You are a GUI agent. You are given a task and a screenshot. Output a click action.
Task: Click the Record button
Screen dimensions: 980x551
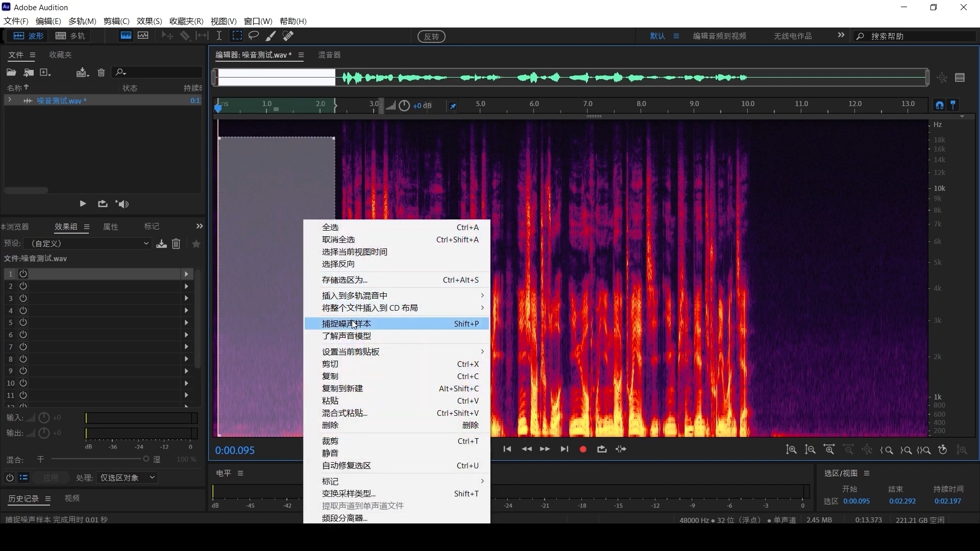[583, 449]
